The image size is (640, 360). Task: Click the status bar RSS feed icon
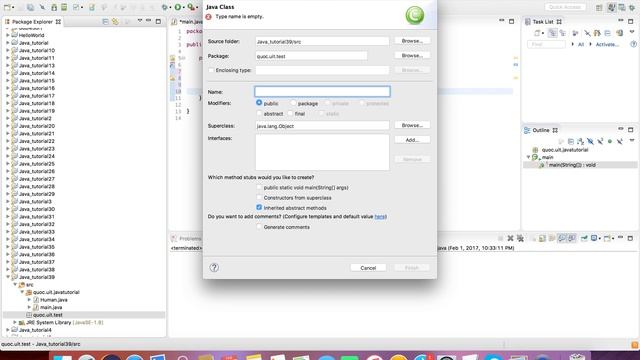[635, 345]
